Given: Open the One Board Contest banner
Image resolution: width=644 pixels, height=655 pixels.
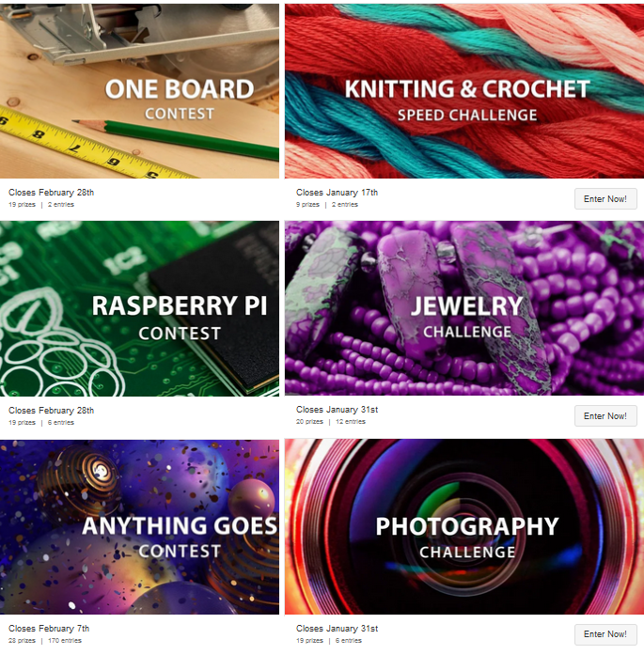Looking at the screenshot, I should pos(139,91).
